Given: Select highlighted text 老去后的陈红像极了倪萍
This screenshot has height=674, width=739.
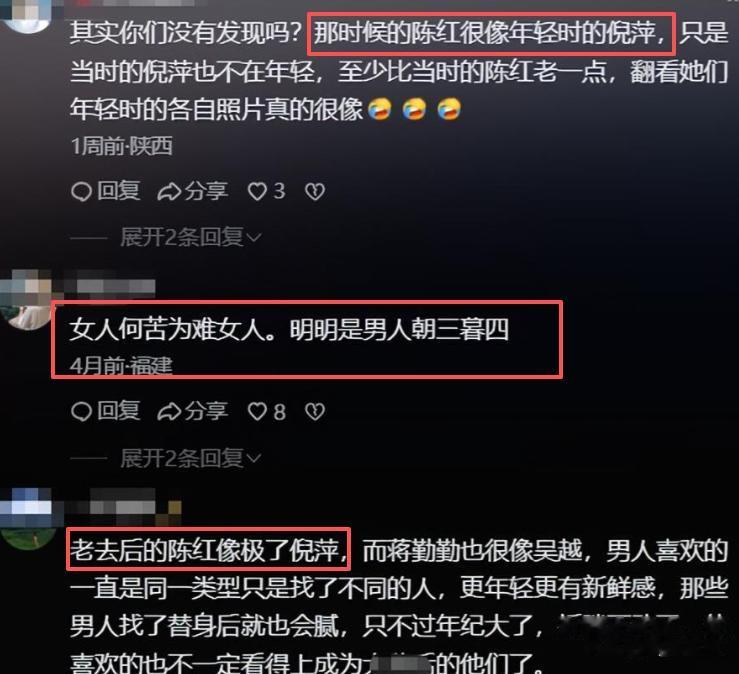Looking at the screenshot, I should pyautogui.click(x=208, y=549).
